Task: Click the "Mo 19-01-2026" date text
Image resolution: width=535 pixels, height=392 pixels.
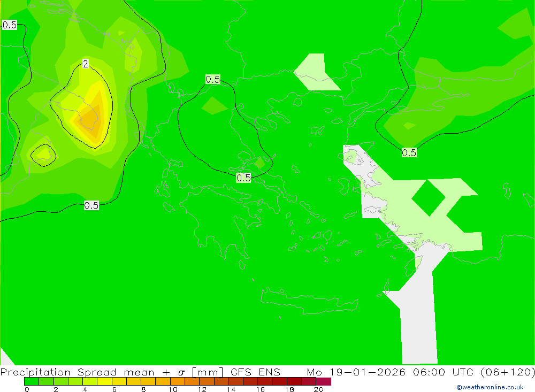Action: coord(356,372)
